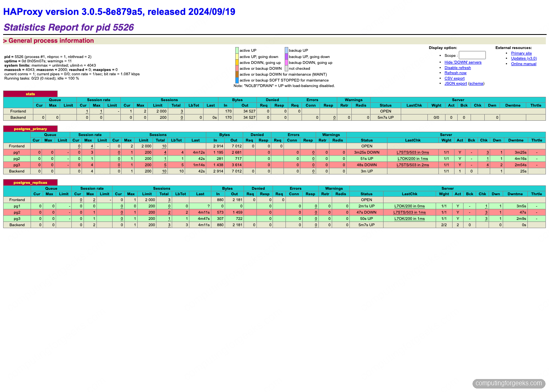Click the 'not checked' legend swatch
Viewport: 549px width, 392px height.
coord(286,68)
